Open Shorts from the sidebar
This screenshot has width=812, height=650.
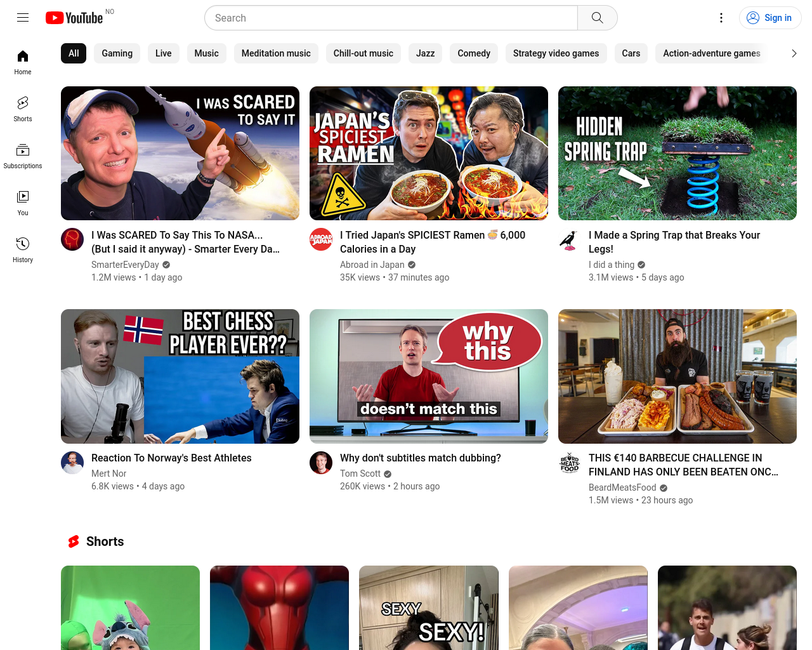pyautogui.click(x=23, y=109)
